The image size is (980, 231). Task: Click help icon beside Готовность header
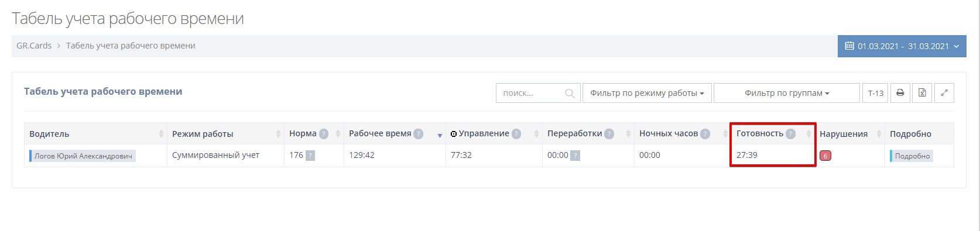coord(790,133)
